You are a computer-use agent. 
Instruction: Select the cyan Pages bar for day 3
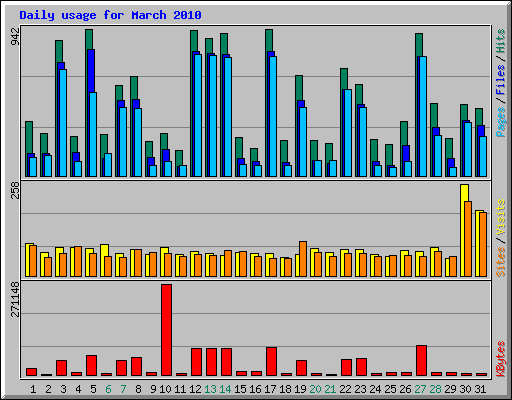[x=63, y=123]
